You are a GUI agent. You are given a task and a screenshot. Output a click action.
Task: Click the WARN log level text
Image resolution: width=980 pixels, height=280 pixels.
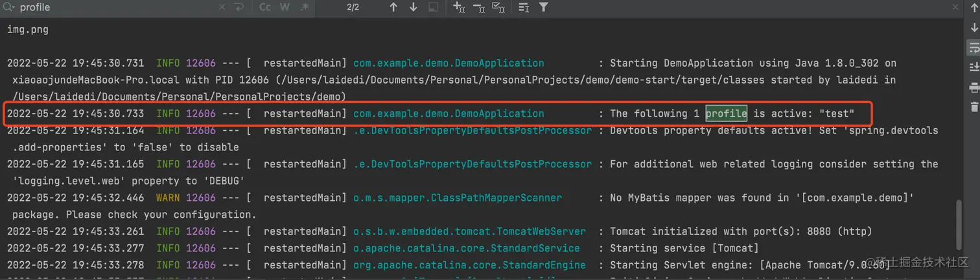pos(169,198)
